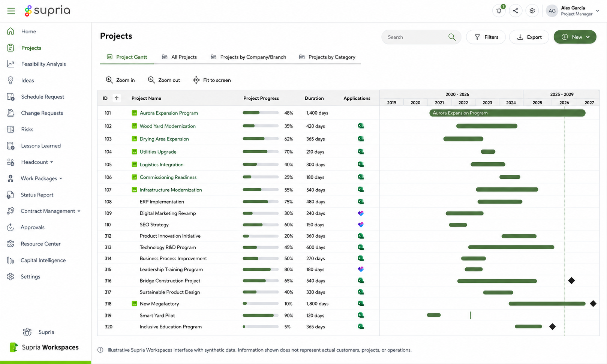Open the ERP Implementation project name
The image size is (607, 364).
click(162, 202)
